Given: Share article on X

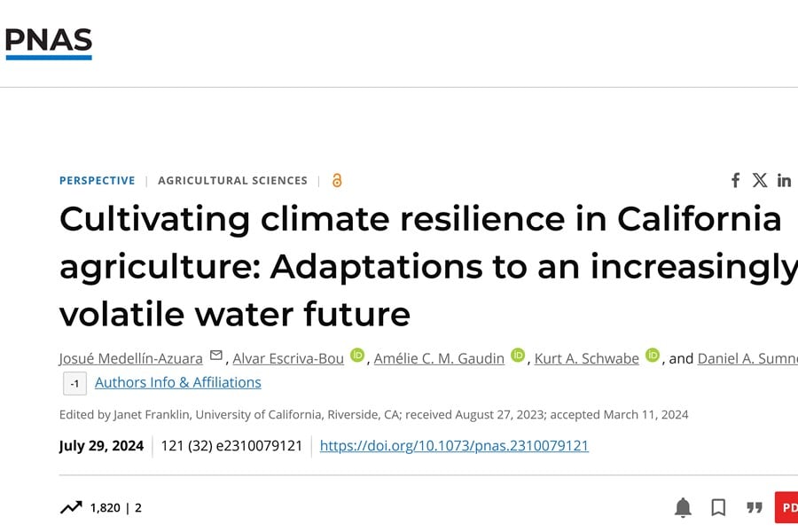Looking at the screenshot, I should (760, 180).
